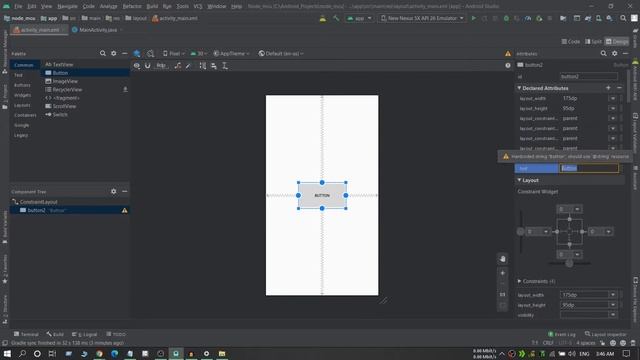Open Component Tree settings gear
Image resolution: width=640 pixels, height=360 pixels.
click(x=113, y=191)
